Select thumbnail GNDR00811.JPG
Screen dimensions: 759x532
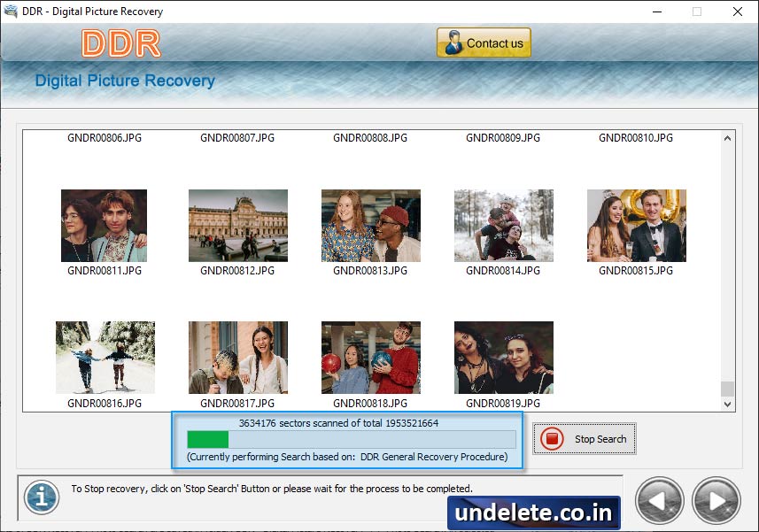pos(105,226)
